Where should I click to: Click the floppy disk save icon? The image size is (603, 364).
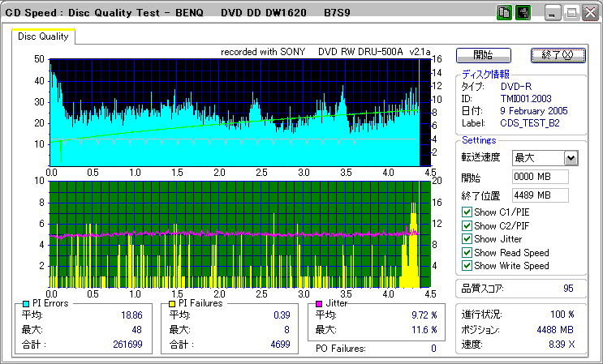(522, 14)
